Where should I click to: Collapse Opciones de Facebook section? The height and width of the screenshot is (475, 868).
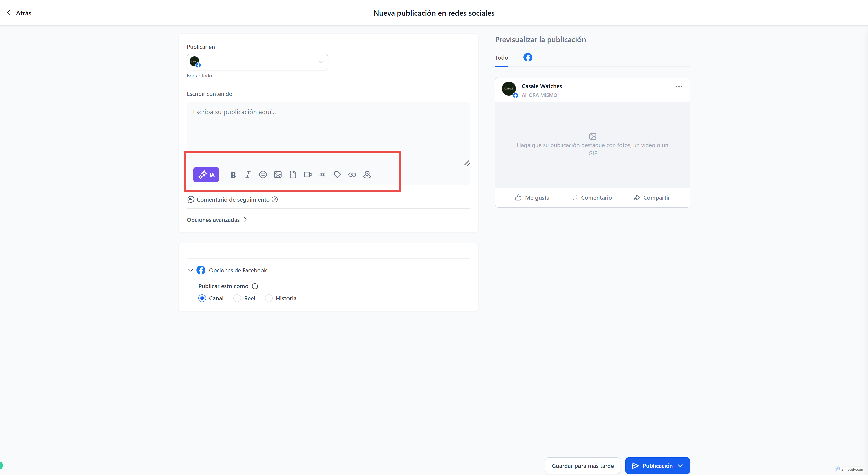[190, 270]
